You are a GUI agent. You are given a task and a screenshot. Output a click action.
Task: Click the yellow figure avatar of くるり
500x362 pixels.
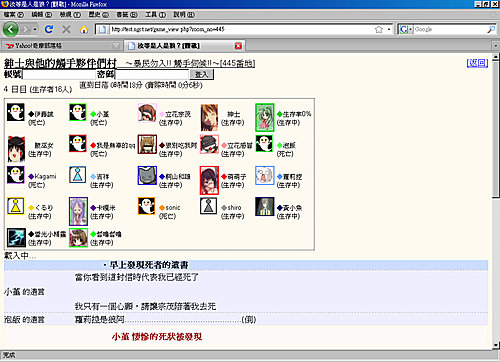pyautogui.click(x=16, y=206)
